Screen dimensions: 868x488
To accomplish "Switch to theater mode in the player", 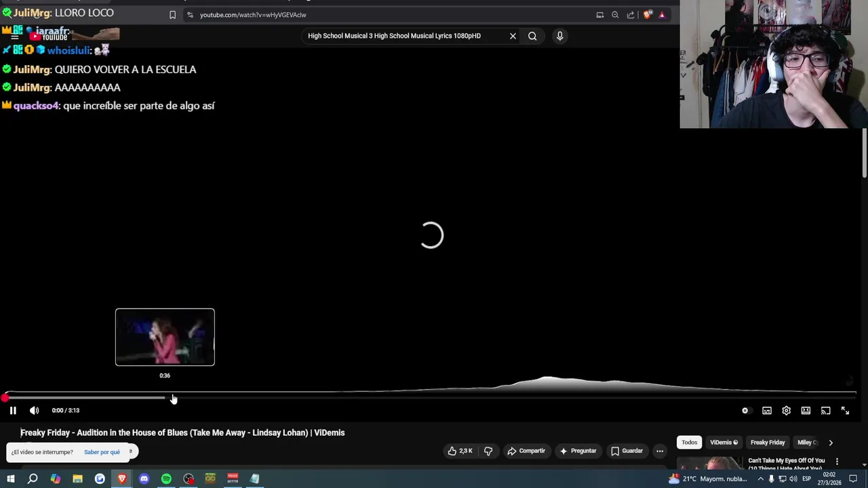I will coord(806,410).
